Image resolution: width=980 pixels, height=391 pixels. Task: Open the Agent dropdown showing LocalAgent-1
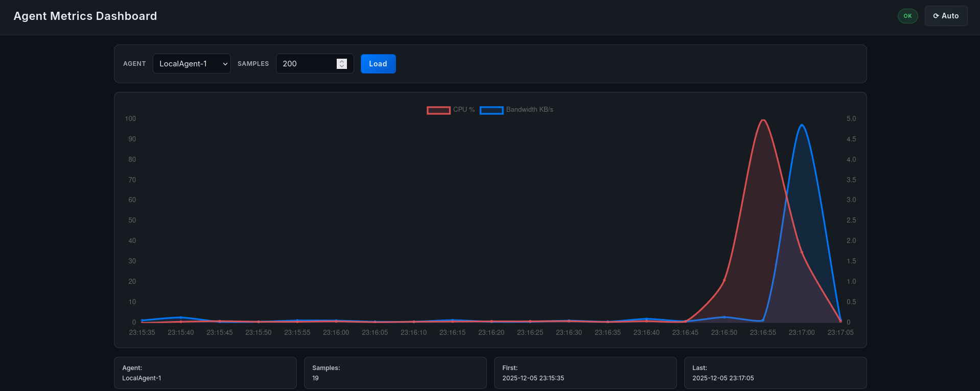[192, 64]
